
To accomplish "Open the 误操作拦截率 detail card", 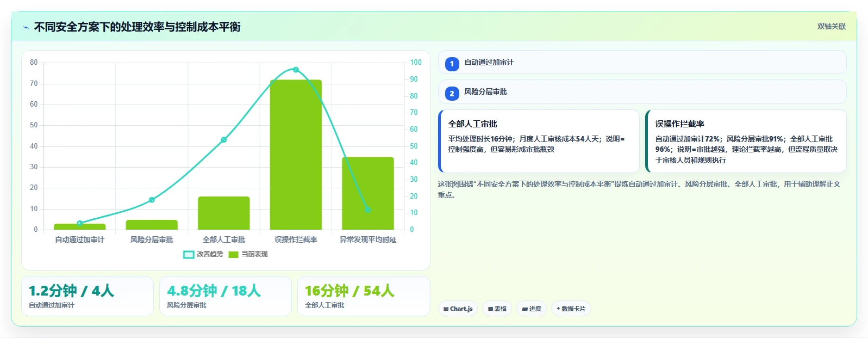I will (746, 142).
